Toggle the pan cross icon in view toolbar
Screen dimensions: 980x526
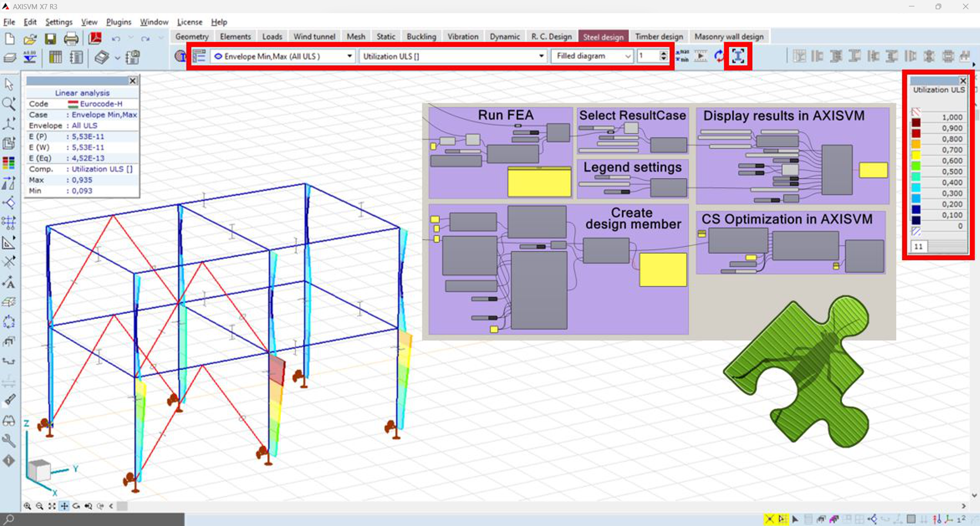pyautogui.click(x=64, y=506)
